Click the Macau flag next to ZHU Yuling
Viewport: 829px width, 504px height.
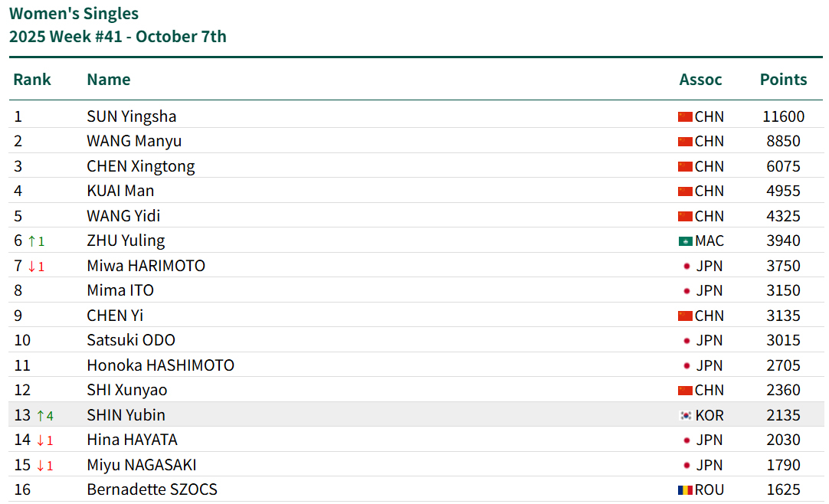(x=685, y=241)
